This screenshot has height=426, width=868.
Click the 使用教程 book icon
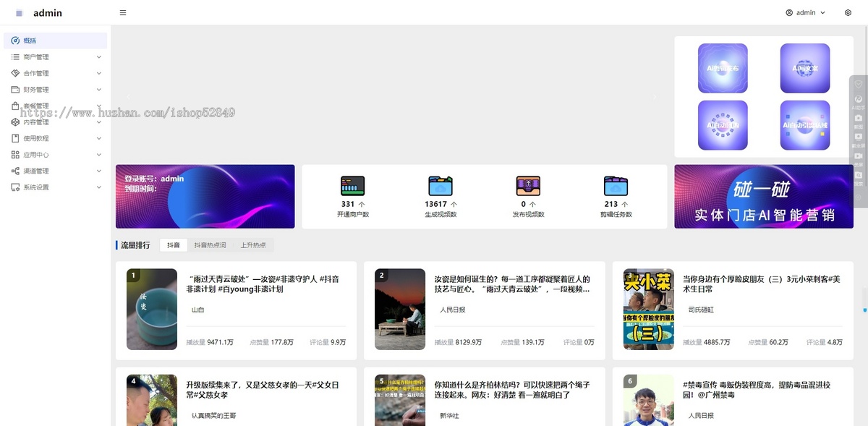point(15,138)
